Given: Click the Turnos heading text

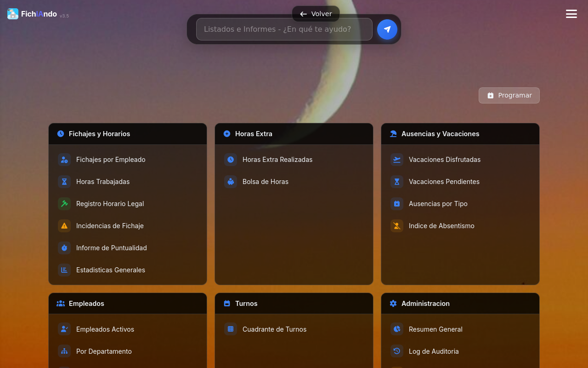Looking at the screenshot, I should pos(246,304).
